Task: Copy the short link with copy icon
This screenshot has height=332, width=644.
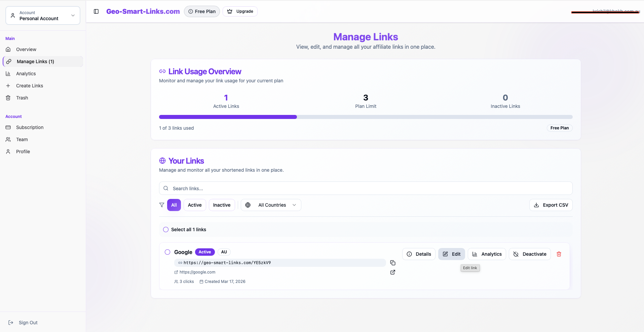Action: click(x=393, y=263)
